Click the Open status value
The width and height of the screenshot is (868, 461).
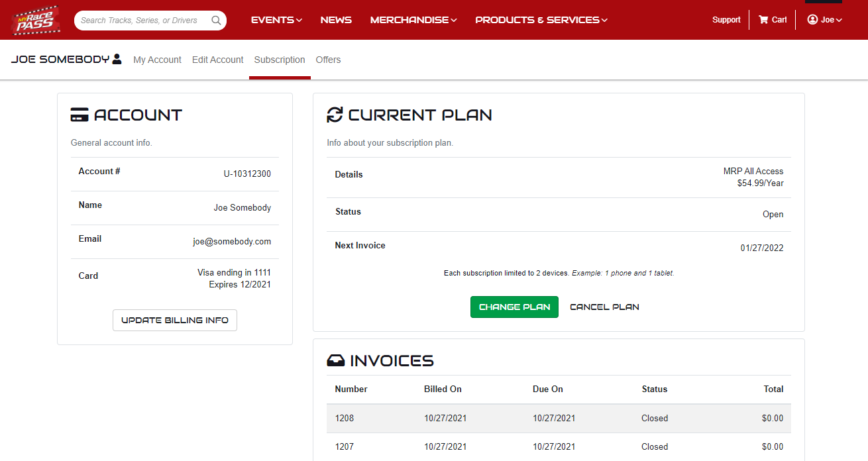(x=773, y=215)
